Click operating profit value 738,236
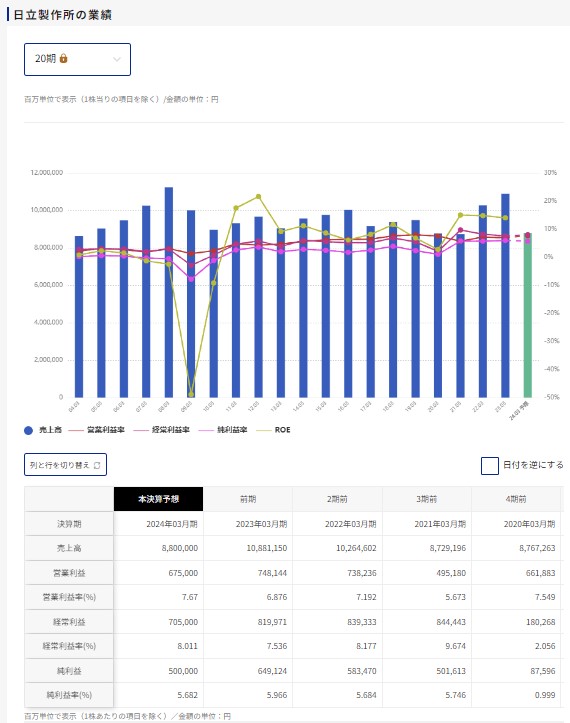Image resolution: width=570 pixels, height=723 pixels. pos(362,573)
